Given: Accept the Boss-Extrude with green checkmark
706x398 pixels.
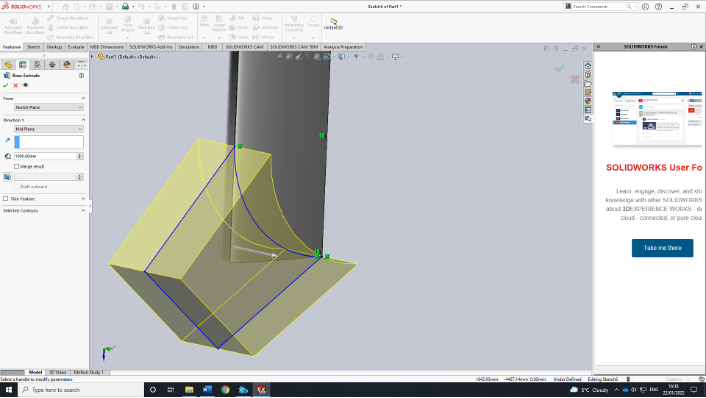Looking at the screenshot, I should (x=5, y=85).
